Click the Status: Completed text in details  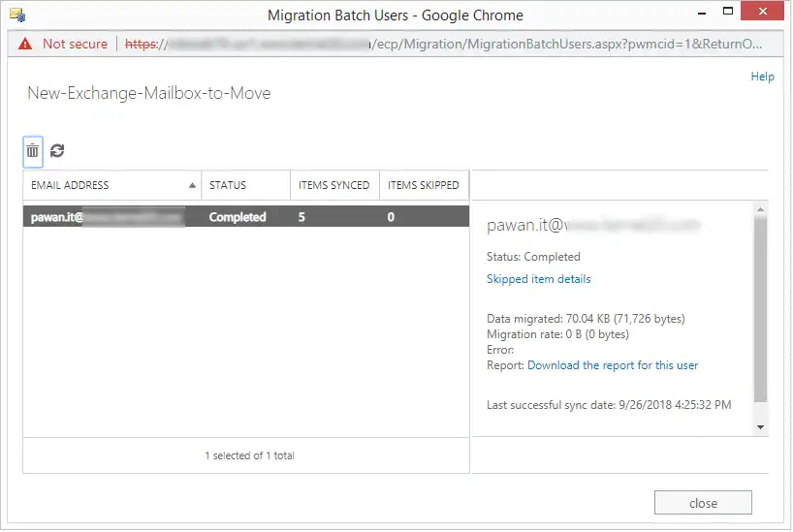point(533,257)
